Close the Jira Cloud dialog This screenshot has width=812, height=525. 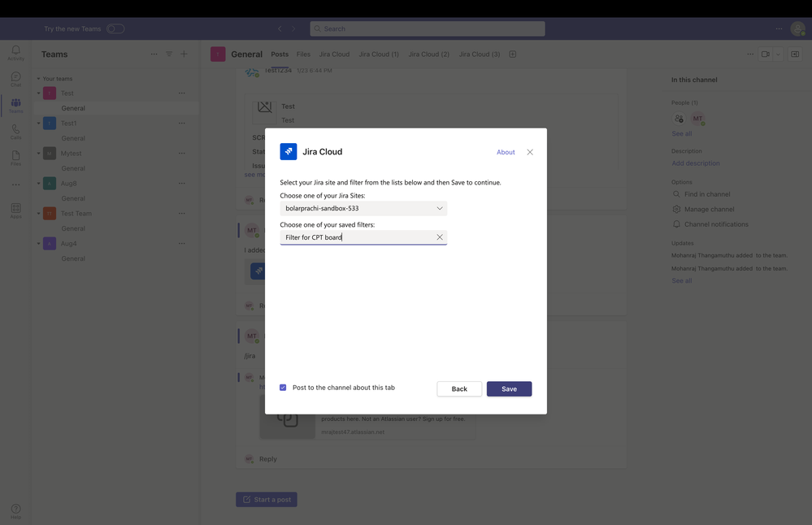[530, 152]
